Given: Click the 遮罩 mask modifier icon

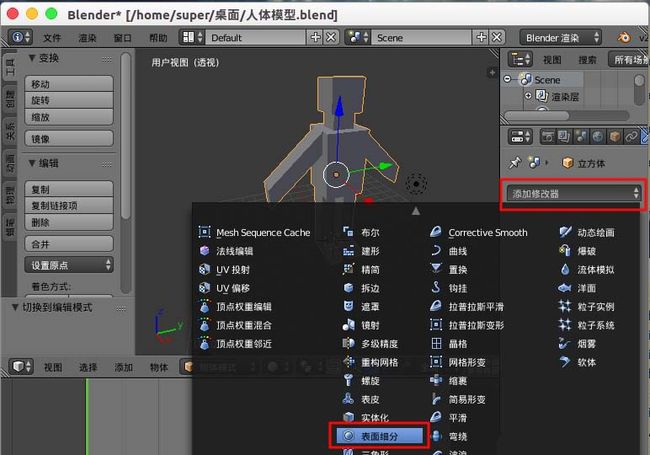Looking at the screenshot, I should click(349, 306).
